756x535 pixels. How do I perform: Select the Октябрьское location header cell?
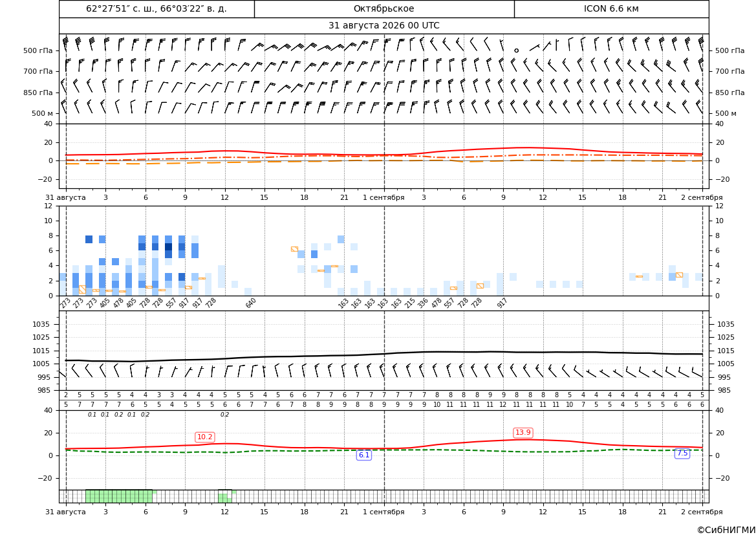(383, 8)
